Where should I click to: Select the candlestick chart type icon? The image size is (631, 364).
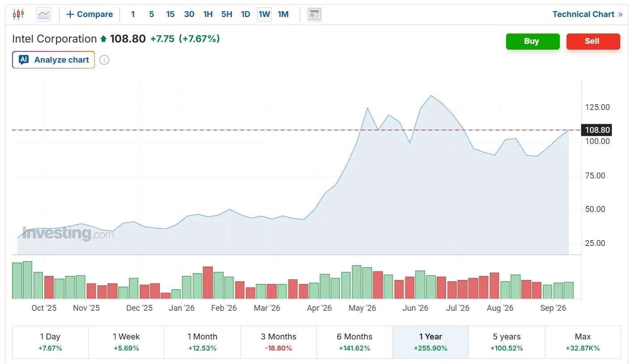point(18,14)
